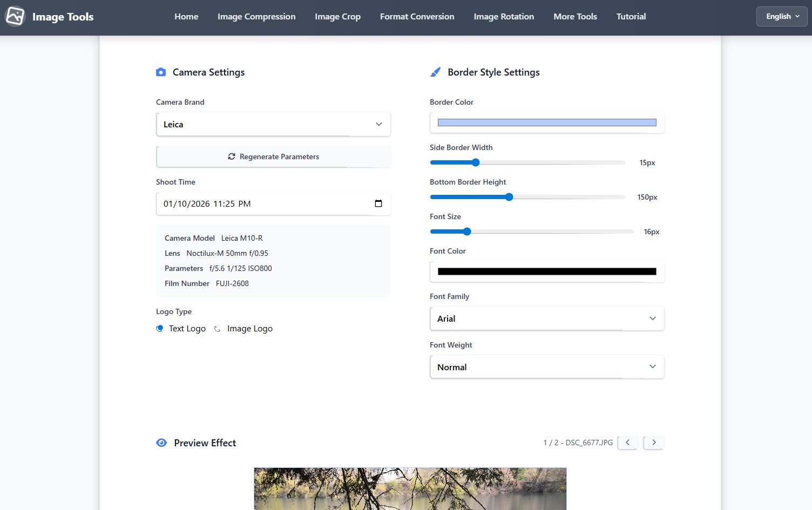Click the Regenerate Parameters button
812x510 pixels.
tap(273, 157)
